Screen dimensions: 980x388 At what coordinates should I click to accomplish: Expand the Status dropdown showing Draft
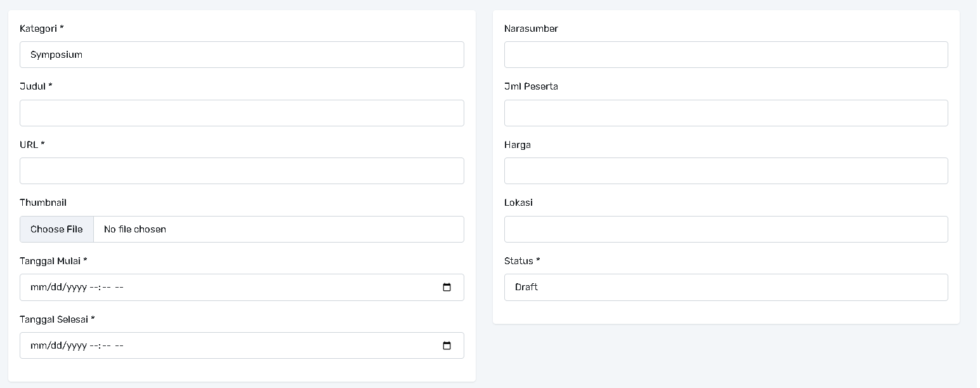click(726, 287)
